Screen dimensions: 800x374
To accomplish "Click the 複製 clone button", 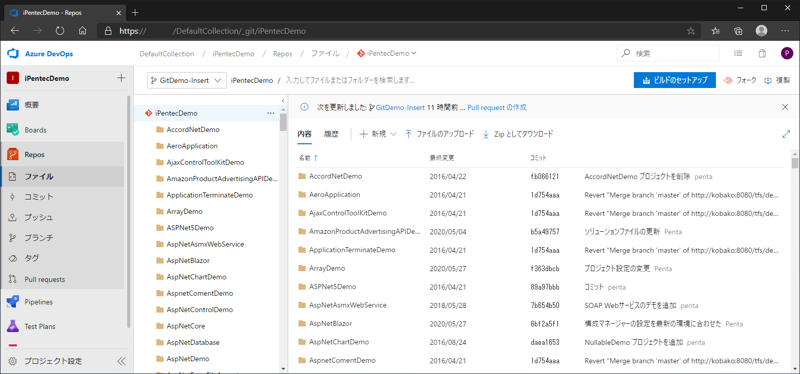I will coord(777,80).
